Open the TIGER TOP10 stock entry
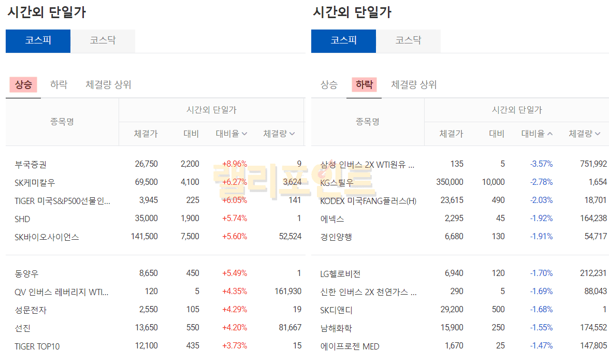 click(37, 346)
